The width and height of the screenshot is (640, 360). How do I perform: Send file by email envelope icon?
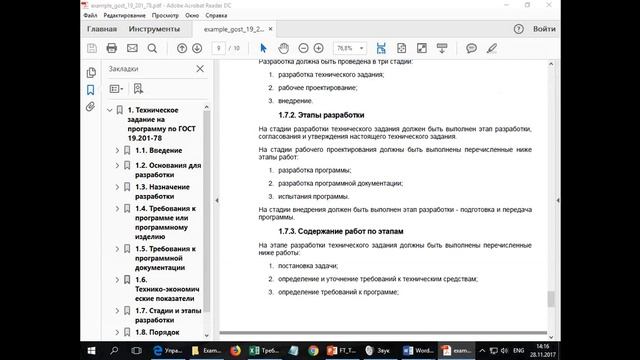(x=132, y=48)
